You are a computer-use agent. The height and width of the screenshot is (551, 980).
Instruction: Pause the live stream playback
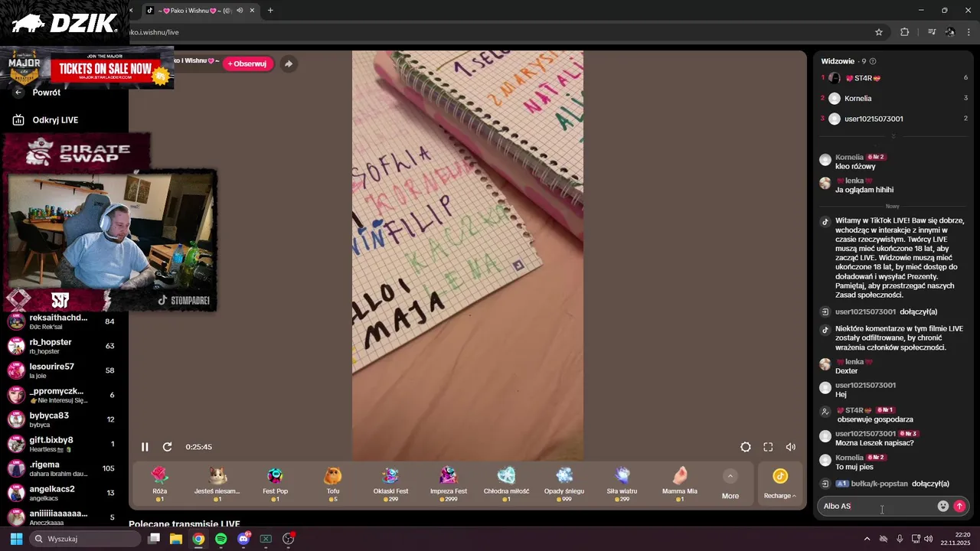(x=145, y=447)
